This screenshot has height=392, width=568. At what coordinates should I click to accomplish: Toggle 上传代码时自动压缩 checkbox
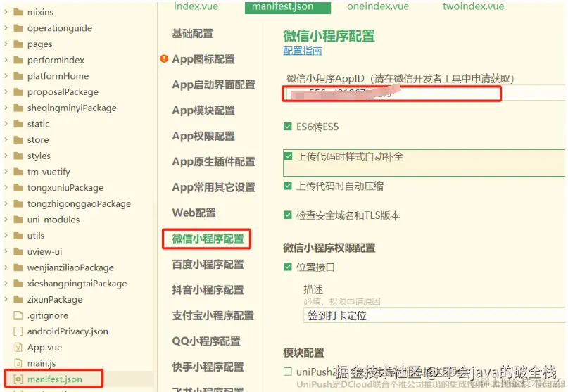click(x=288, y=186)
